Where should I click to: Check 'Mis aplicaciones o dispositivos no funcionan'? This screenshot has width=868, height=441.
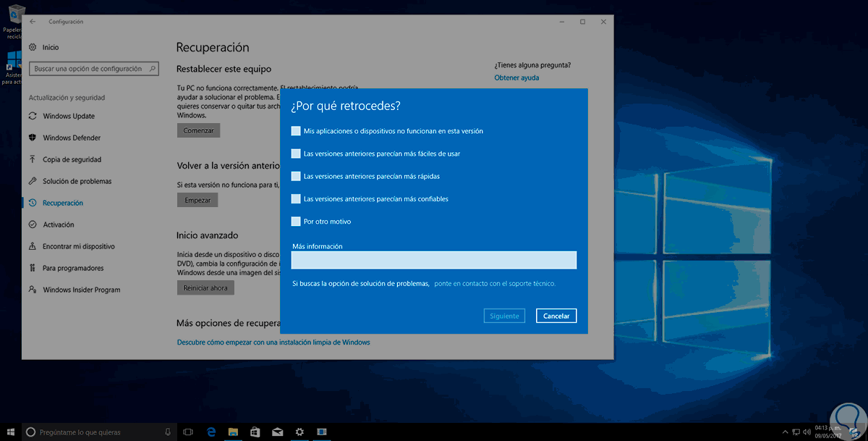[x=296, y=131]
